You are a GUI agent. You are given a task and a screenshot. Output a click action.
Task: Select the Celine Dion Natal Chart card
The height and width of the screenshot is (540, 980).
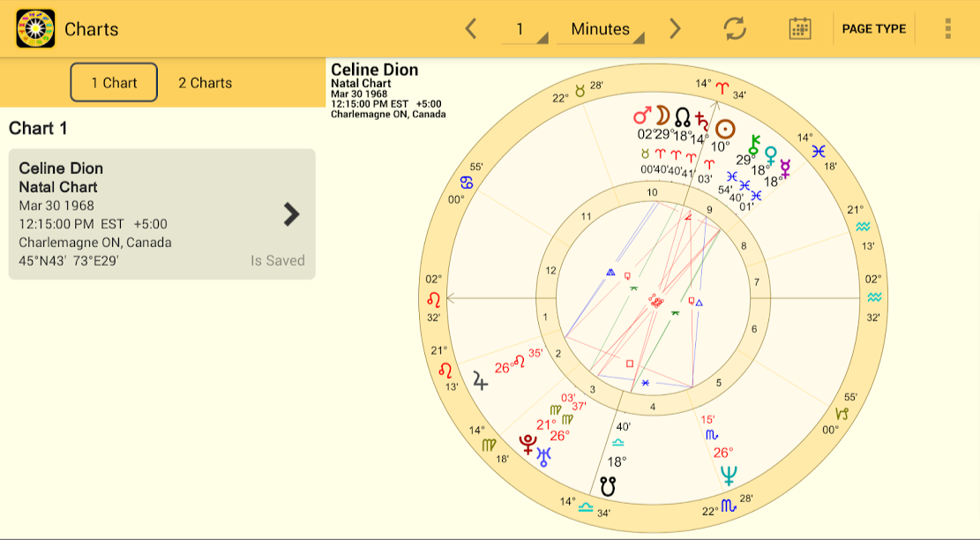point(162,214)
